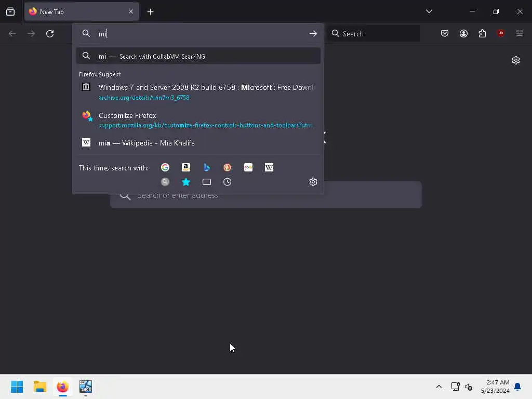Search this time with the grey magnifier engine
Viewport: 532px width, 399px height.
click(x=165, y=182)
